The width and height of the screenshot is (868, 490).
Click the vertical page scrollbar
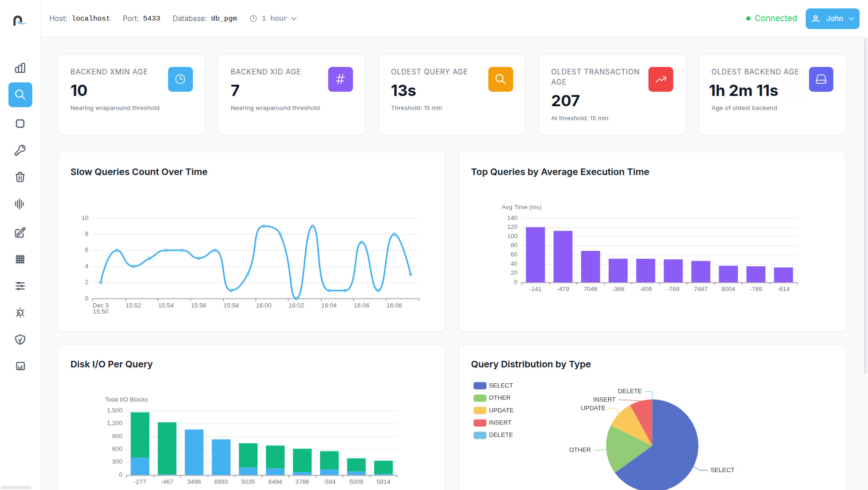point(865,206)
